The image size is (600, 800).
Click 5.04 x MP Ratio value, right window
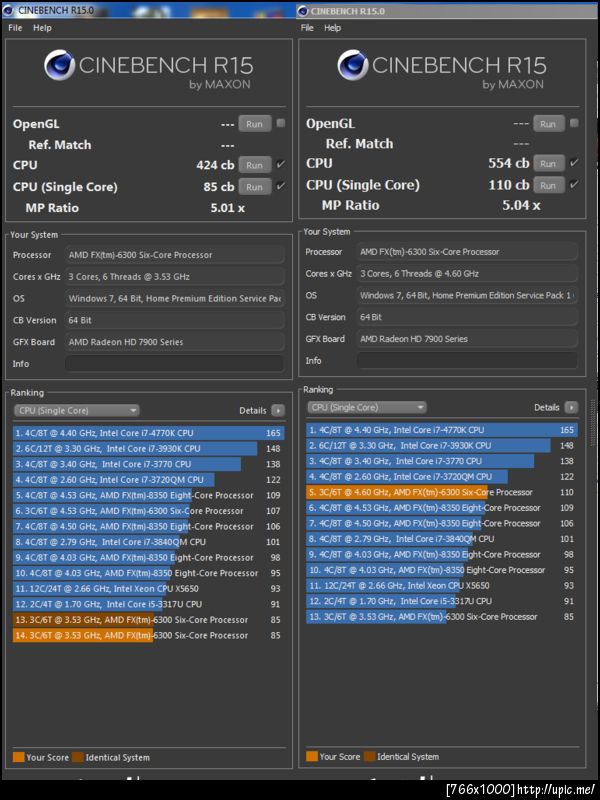[x=521, y=206]
